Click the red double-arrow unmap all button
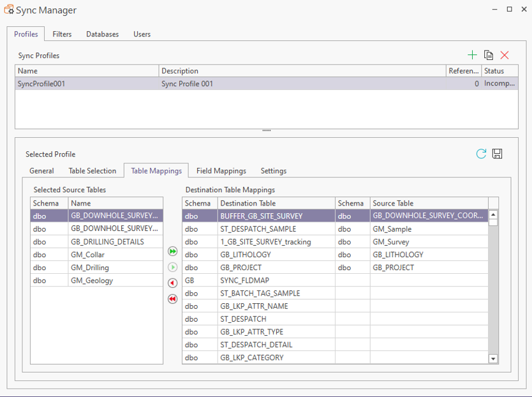Screen dimensions: 532x397 (172, 299)
